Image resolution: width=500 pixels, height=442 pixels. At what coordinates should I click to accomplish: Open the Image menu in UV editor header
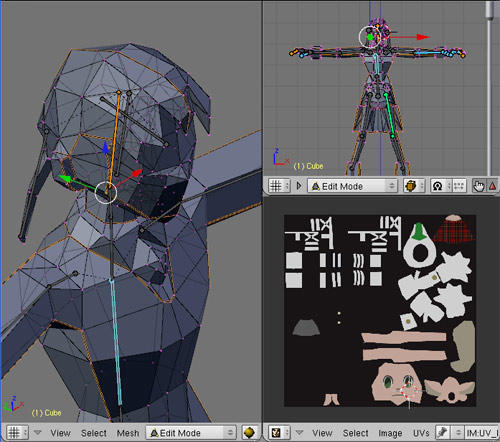[x=390, y=433]
